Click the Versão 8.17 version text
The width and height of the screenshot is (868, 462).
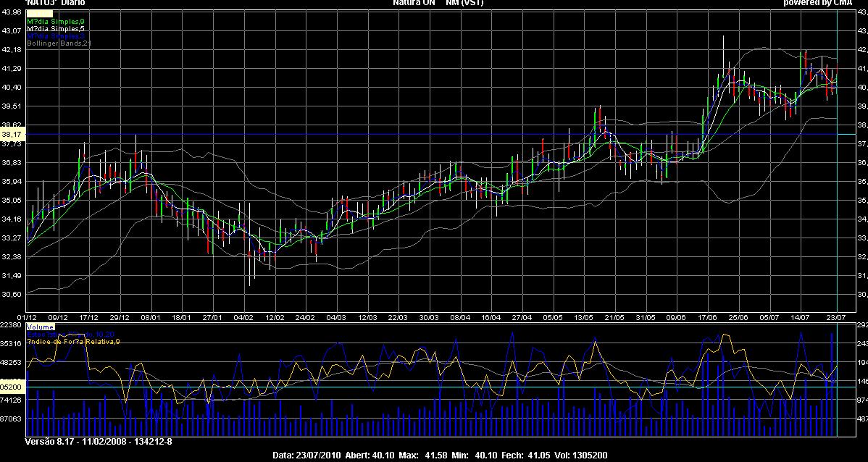98,441
